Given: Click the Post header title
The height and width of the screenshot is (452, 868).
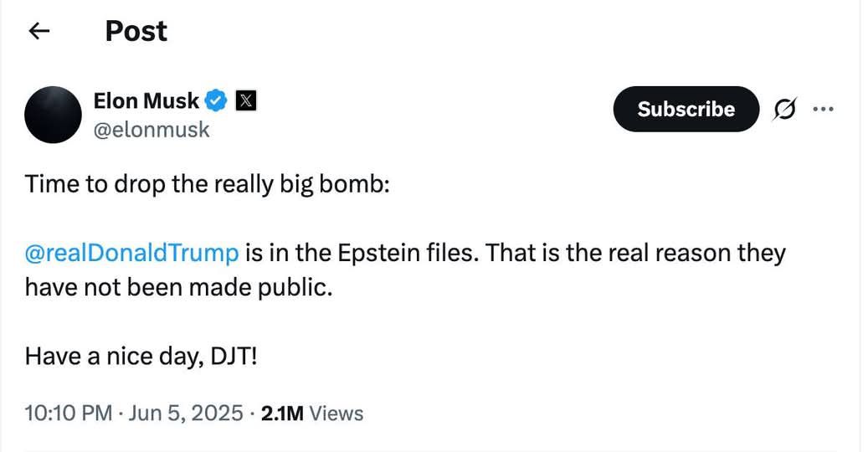Looking at the screenshot, I should (136, 31).
